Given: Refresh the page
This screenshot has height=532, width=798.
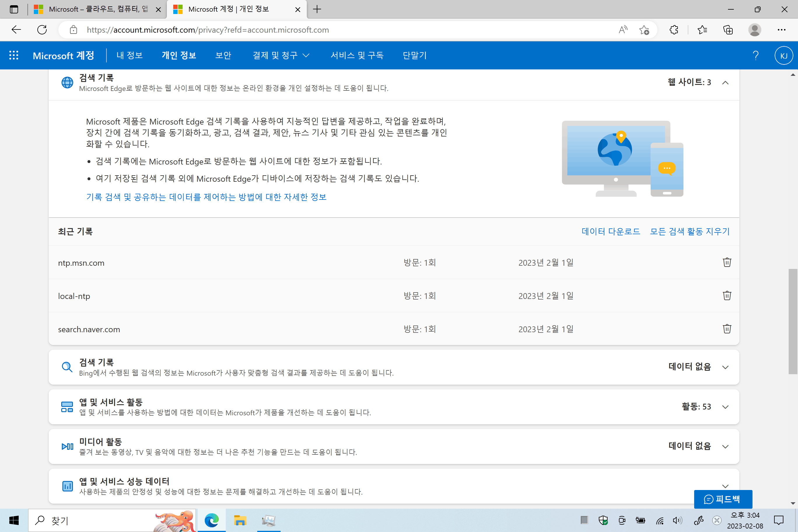Looking at the screenshot, I should 42,30.
